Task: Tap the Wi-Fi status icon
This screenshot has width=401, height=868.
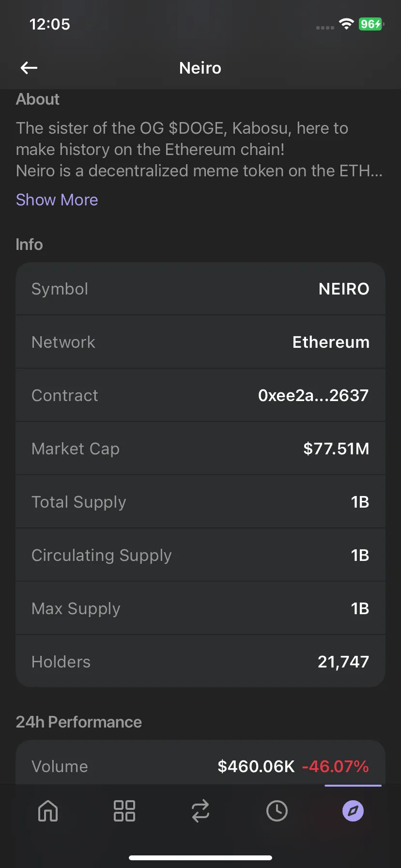Action: 346,24
